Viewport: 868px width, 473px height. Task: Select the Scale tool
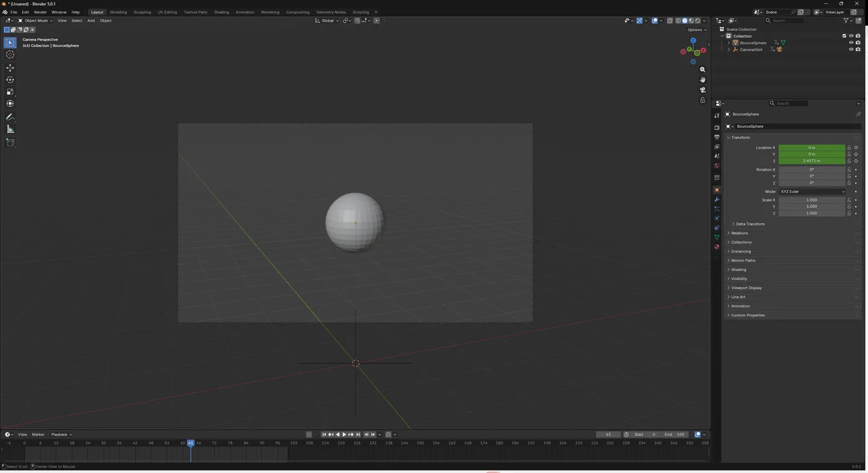pyautogui.click(x=10, y=92)
